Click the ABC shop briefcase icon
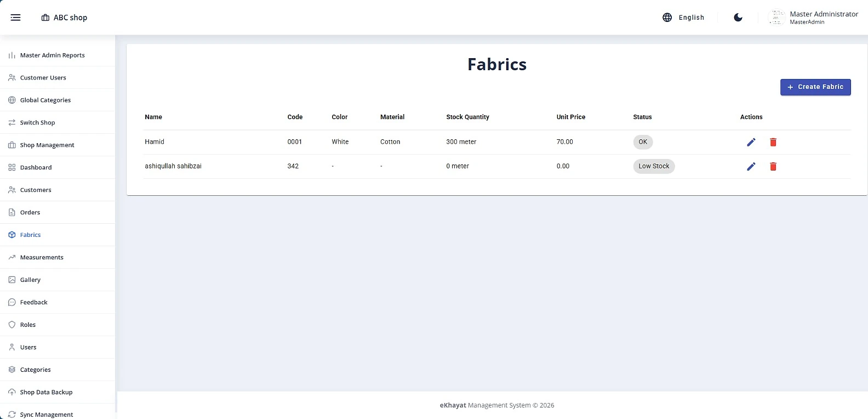This screenshot has width=868, height=419. point(45,18)
